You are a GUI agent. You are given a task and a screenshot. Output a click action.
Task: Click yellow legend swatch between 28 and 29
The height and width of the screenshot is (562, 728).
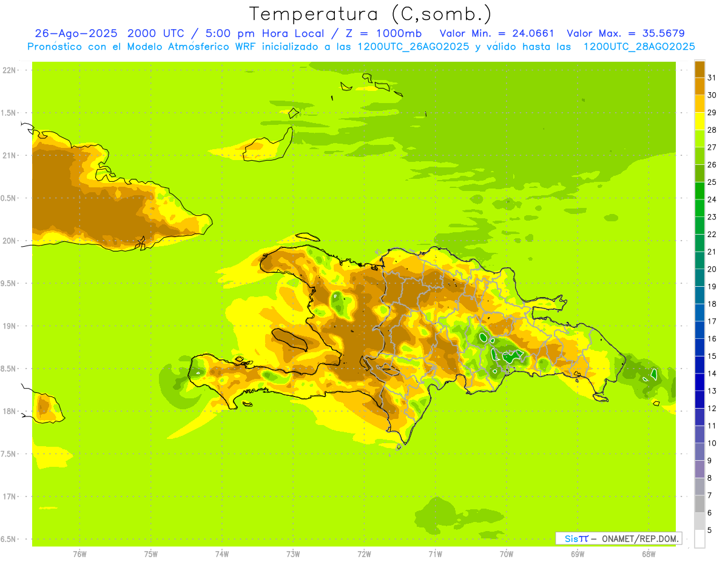pyautogui.click(x=699, y=121)
